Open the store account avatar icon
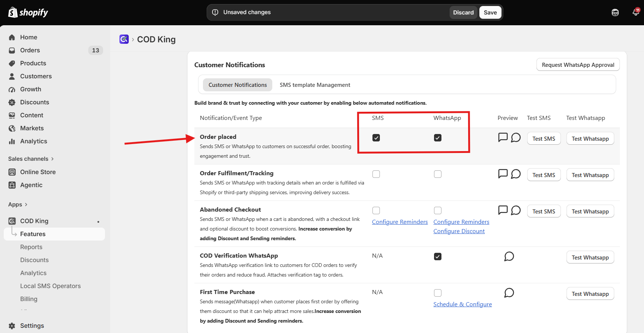Image resolution: width=644 pixels, height=333 pixels. point(615,13)
